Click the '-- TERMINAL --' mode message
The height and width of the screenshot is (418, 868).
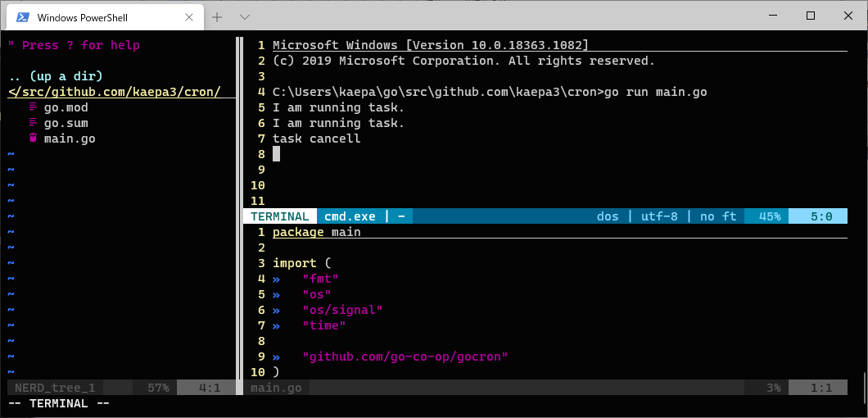point(59,403)
